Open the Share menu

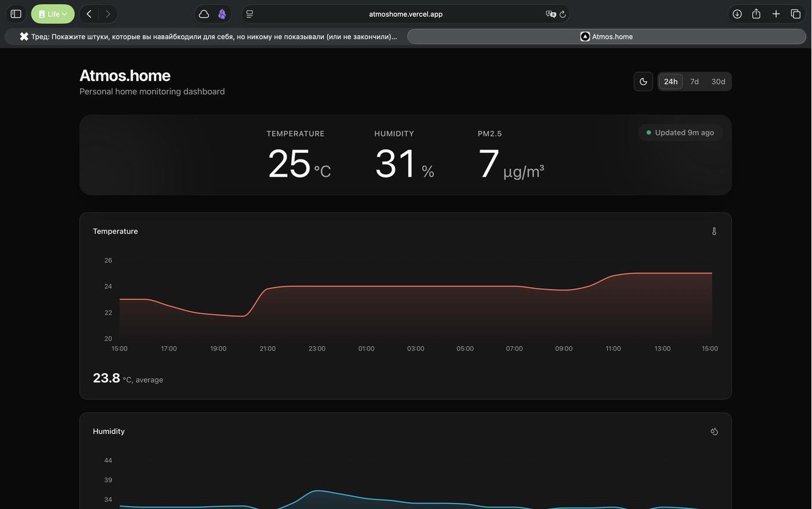click(756, 14)
